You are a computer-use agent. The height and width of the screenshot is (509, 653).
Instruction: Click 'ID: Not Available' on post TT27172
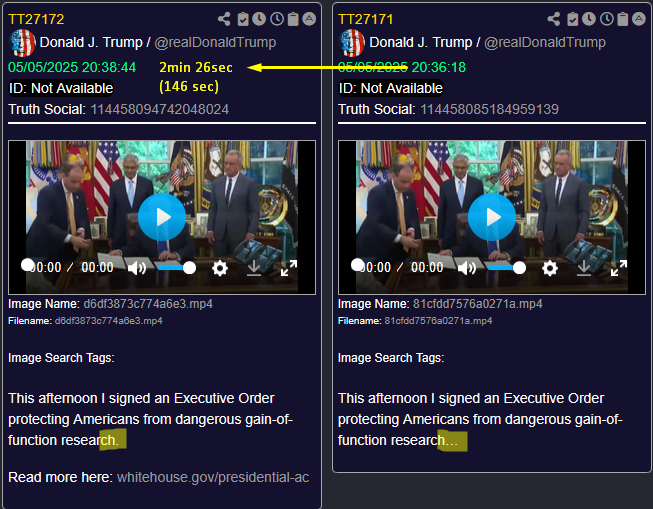[x=61, y=88]
